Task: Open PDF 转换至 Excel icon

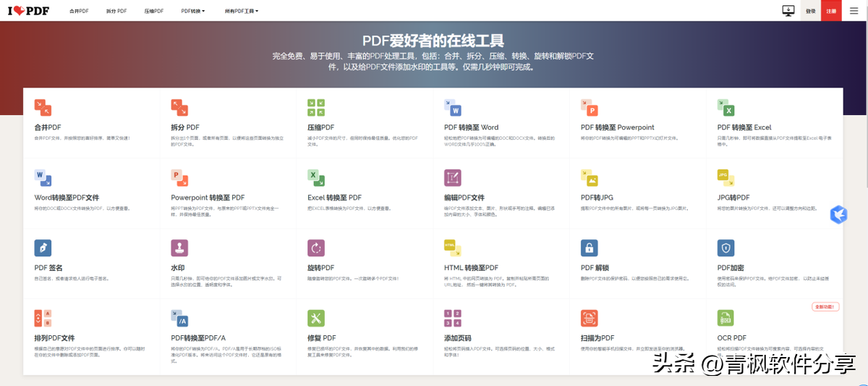Action: (726, 107)
